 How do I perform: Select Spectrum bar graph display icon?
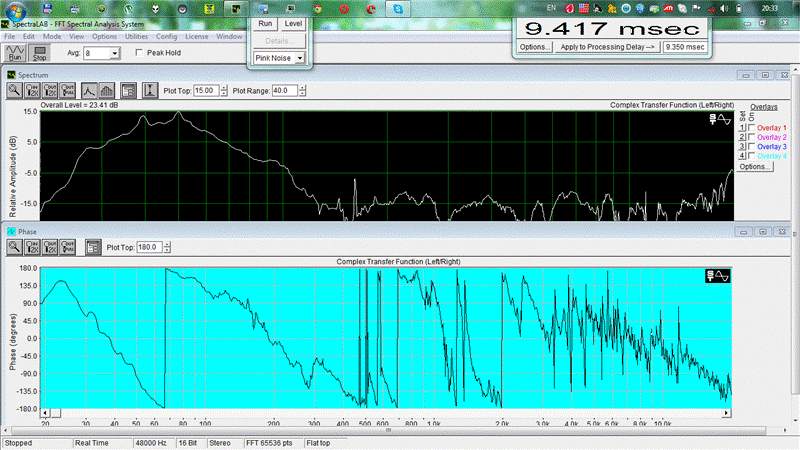107,91
